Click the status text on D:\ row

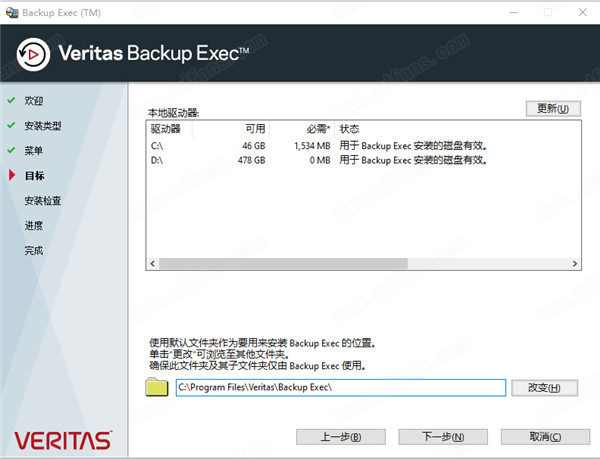(413, 160)
